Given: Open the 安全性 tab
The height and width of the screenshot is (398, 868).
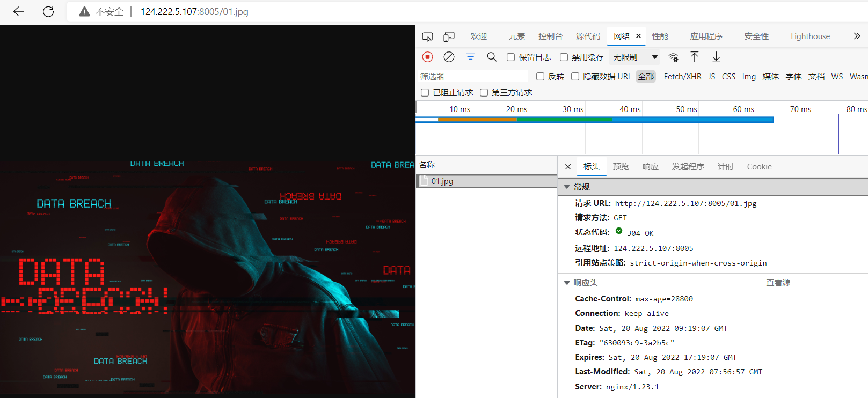Looking at the screenshot, I should tap(757, 36).
